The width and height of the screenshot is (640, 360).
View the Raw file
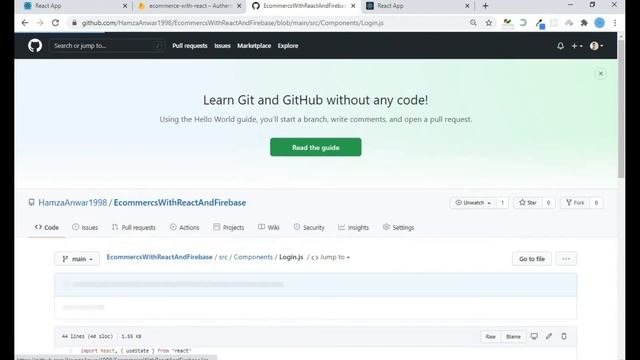point(491,337)
